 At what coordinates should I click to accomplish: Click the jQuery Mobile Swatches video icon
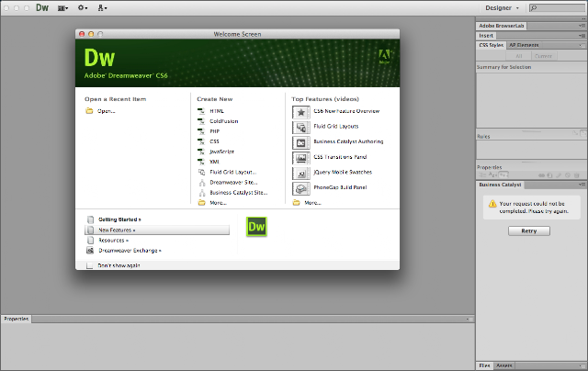tap(301, 174)
